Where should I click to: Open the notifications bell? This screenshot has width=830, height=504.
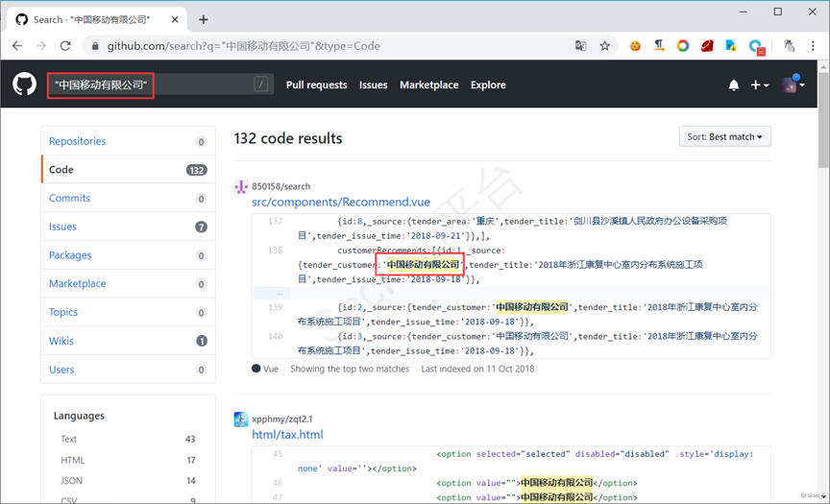point(734,85)
